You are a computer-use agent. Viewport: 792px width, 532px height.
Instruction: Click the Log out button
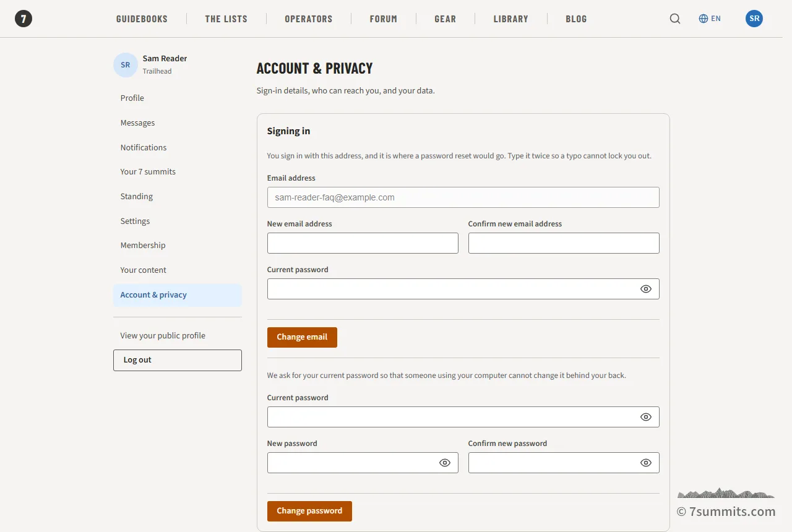point(178,360)
